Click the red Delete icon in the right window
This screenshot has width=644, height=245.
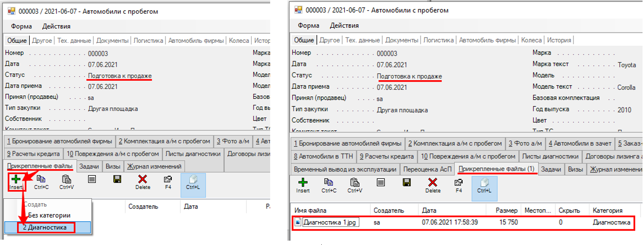tap(433, 182)
